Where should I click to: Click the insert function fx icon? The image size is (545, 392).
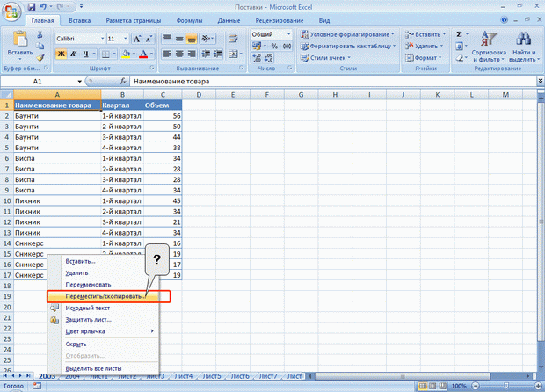coord(123,82)
